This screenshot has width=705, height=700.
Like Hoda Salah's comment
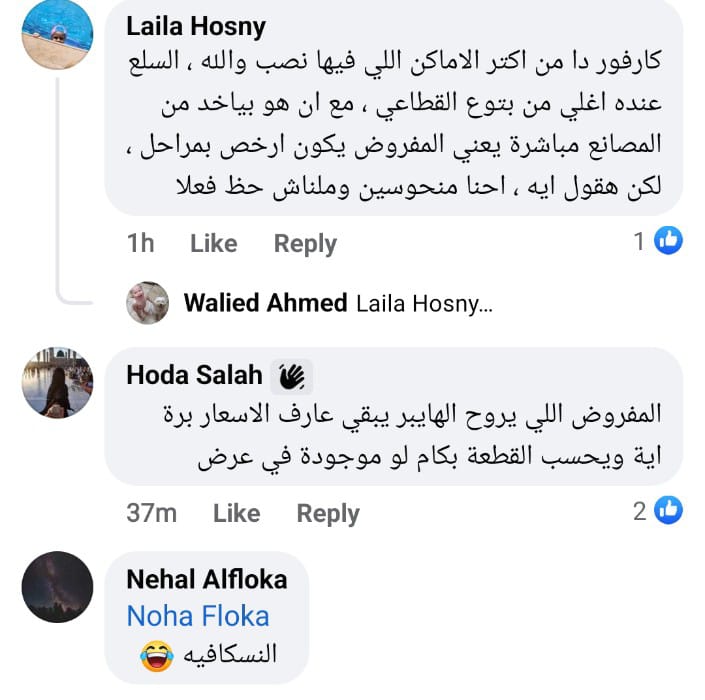coord(236,513)
